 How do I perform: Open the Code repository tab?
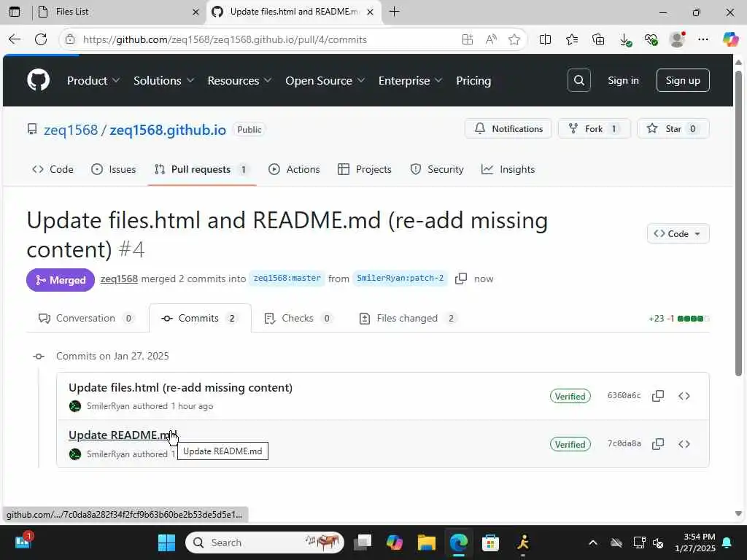pyautogui.click(x=53, y=169)
